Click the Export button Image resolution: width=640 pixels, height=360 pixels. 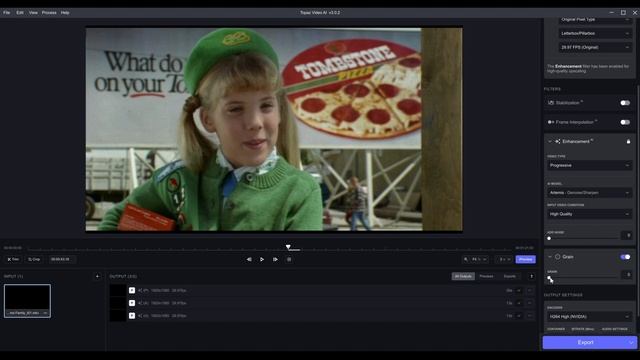pyautogui.click(x=585, y=342)
